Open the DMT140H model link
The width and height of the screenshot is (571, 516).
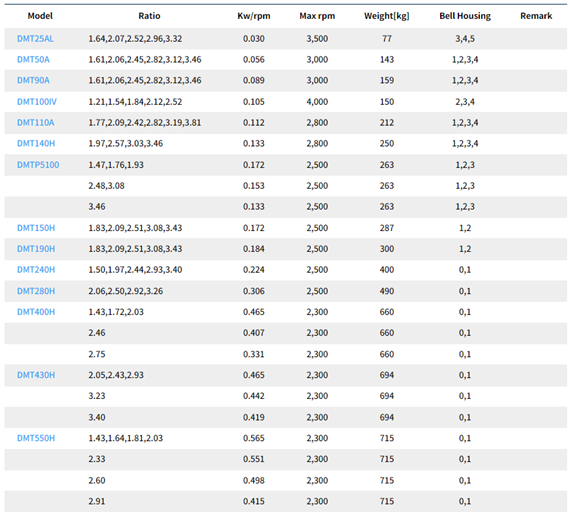(36, 143)
